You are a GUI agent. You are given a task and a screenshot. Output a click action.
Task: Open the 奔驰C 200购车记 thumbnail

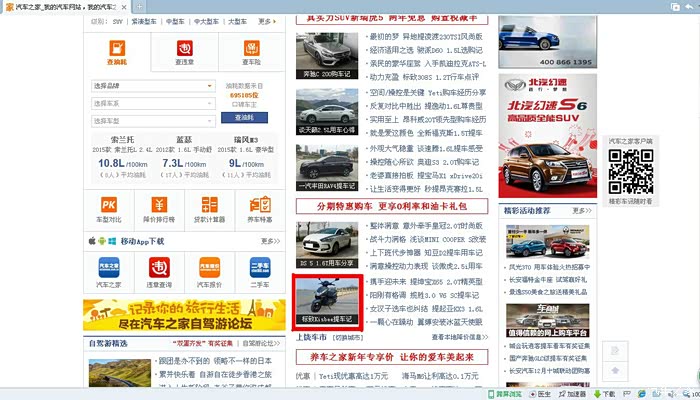point(327,56)
